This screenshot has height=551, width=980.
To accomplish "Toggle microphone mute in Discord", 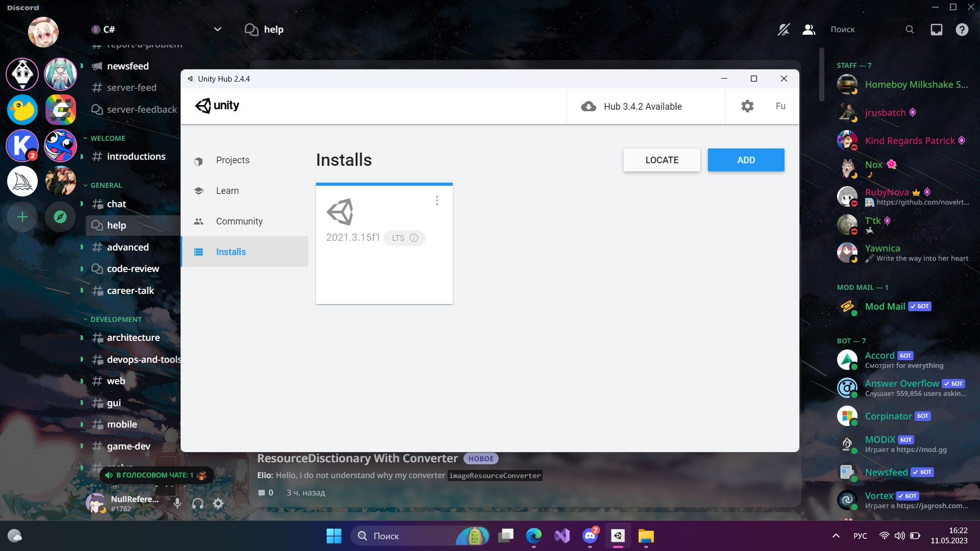I will coord(177,504).
